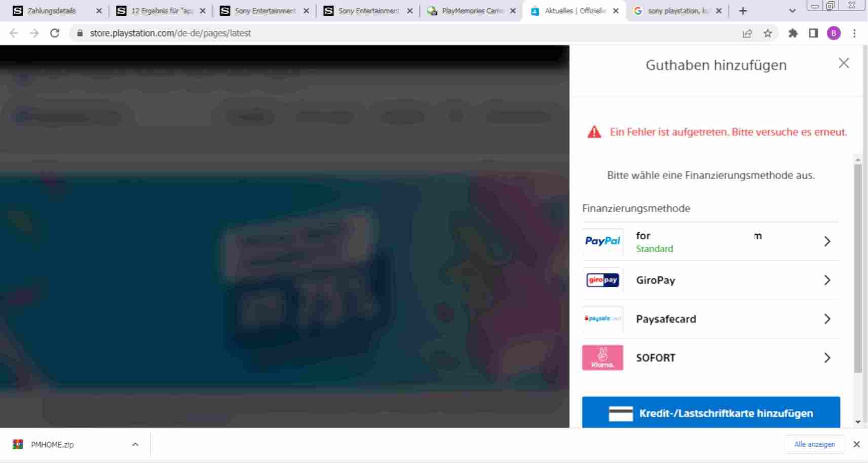Switch to the 12 Ergebnis für tab

point(162,11)
